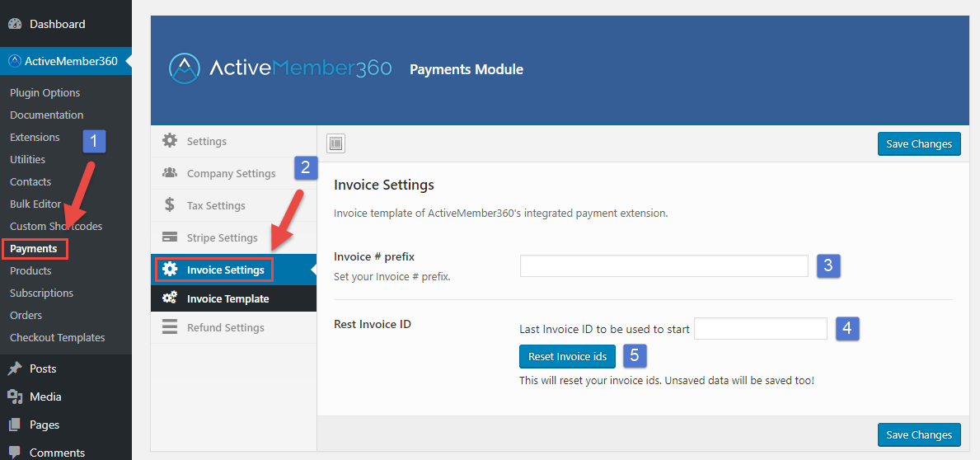Click the Refund Settings lines icon
Image resolution: width=980 pixels, height=460 pixels.
[169, 327]
